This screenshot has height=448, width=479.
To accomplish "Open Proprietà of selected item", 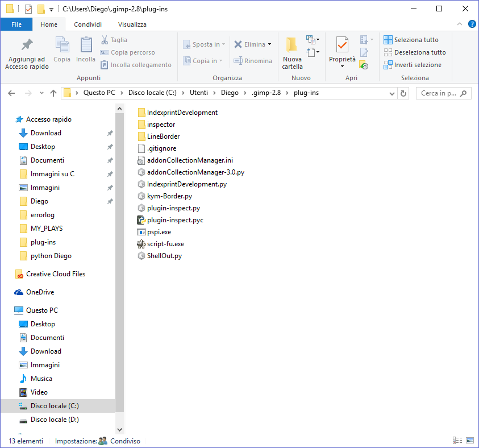I will (342, 49).
